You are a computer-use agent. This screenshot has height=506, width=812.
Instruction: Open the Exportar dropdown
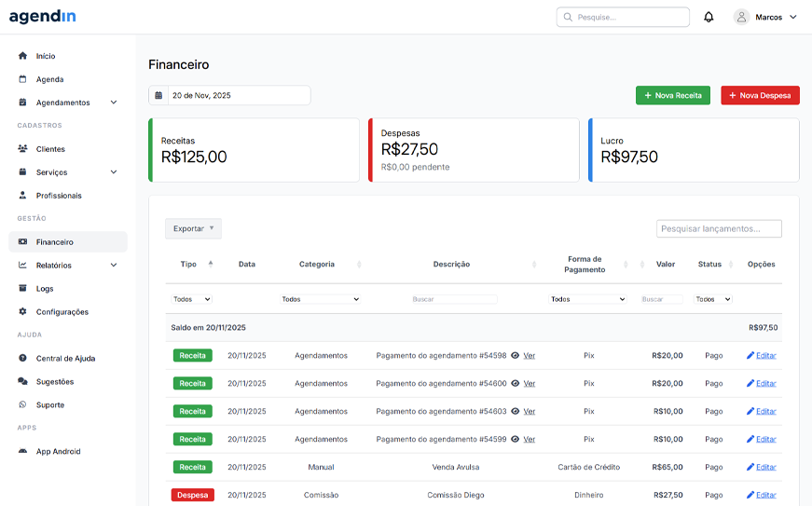(x=193, y=228)
